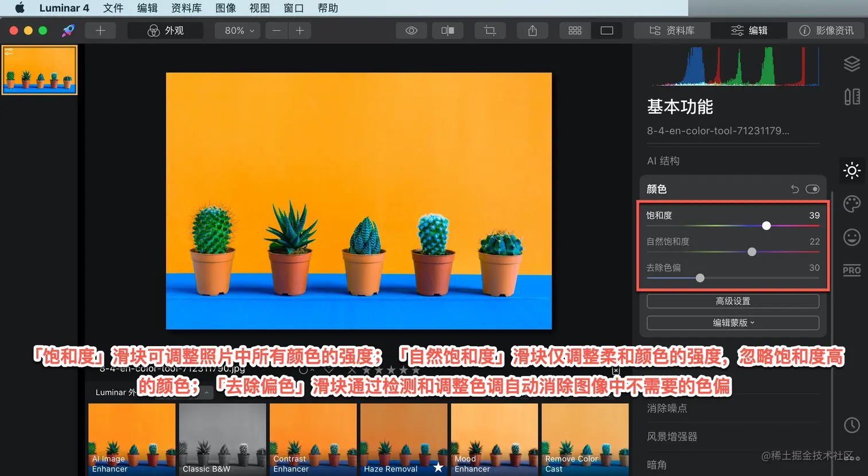Click the 自然饱和度 value 22
Image resolution: width=868 pixels, height=476 pixels.
point(814,241)
